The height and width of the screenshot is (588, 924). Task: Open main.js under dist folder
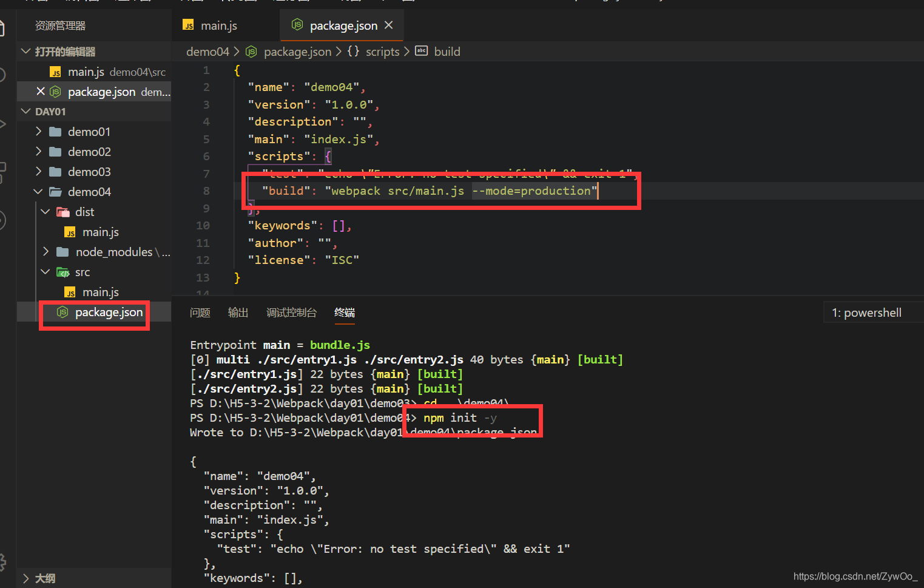pos(94,232)
